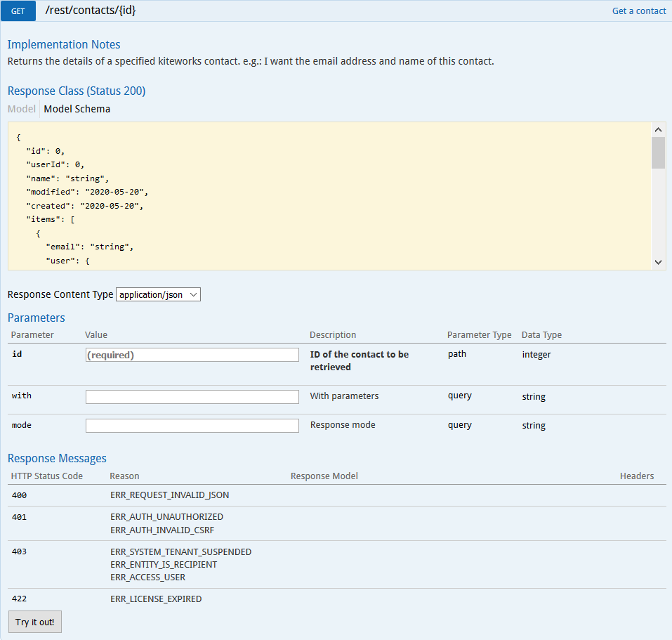Click the Parameters section heading
672x640 pixels.
click(36, 318)
